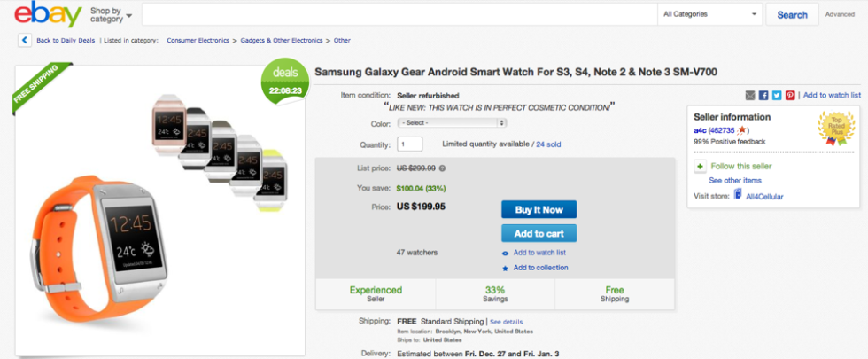Click the back arrow beside Daily Deals
Viewport: 868px width, 359px height.
(25, 40)
